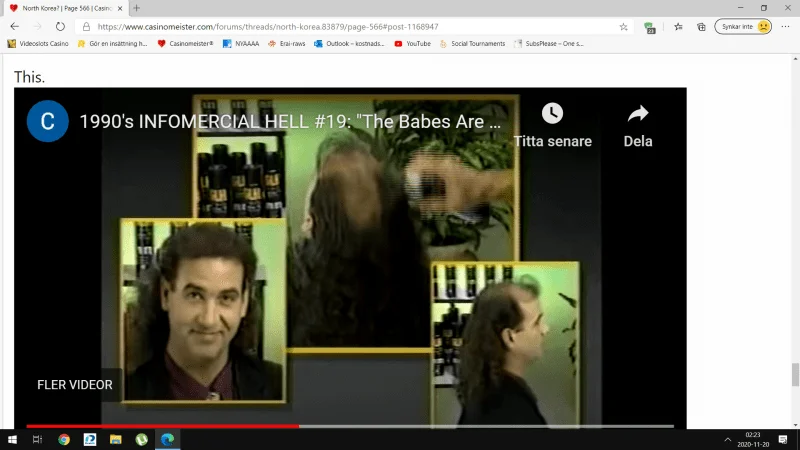Open the video title '1990's INFOMERCIAL HELL #19'
The image size is (800, 450).
[290, 121]
